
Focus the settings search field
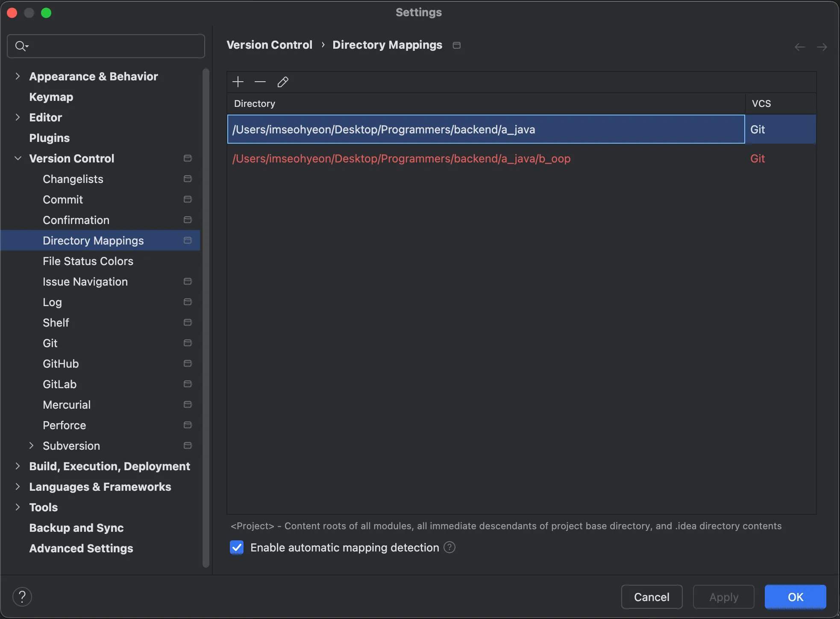click(x=106, y=46)
